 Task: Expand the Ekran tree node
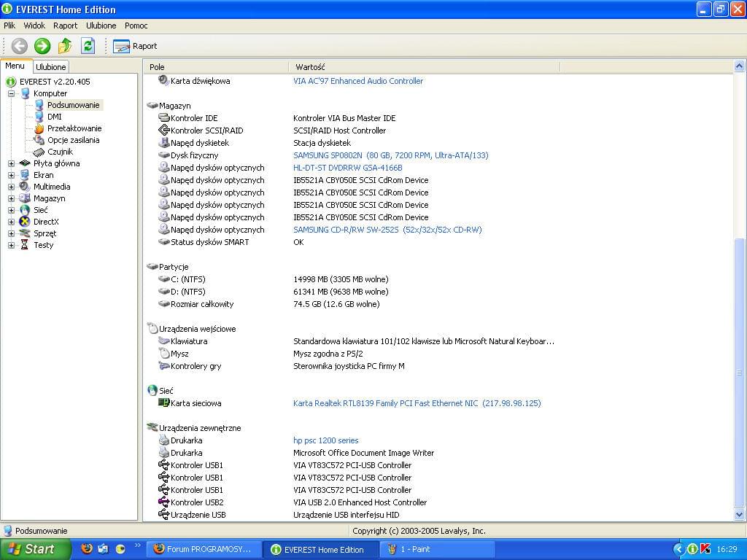click(12, 175)
